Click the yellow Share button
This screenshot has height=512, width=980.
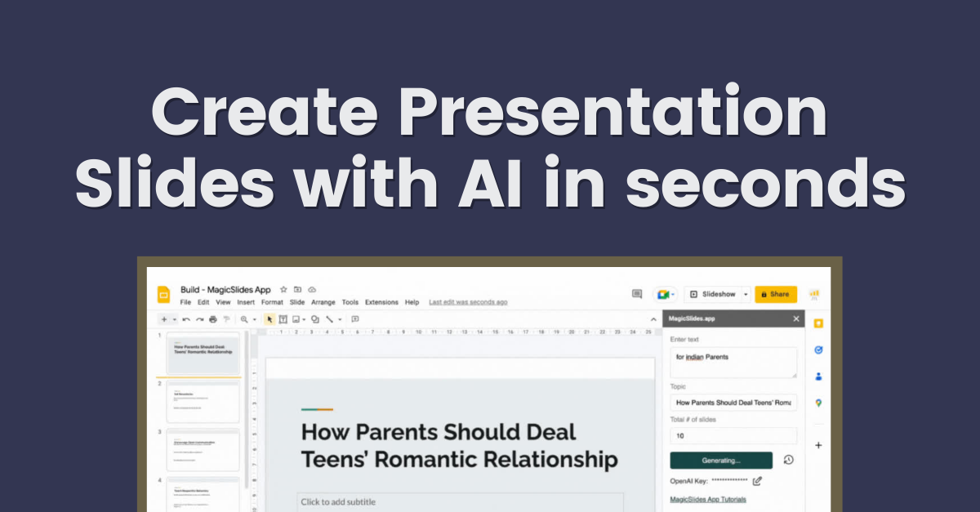click(x=775, y=294)
